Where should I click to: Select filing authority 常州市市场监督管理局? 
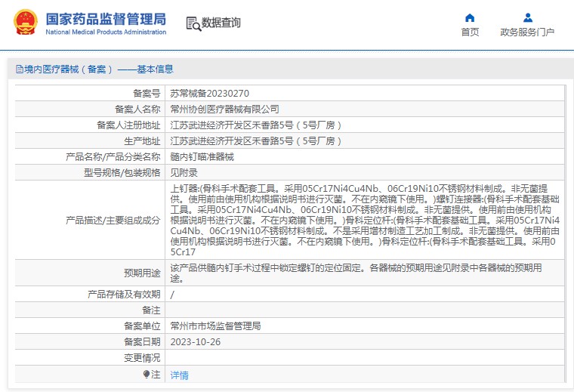point(215,326)
